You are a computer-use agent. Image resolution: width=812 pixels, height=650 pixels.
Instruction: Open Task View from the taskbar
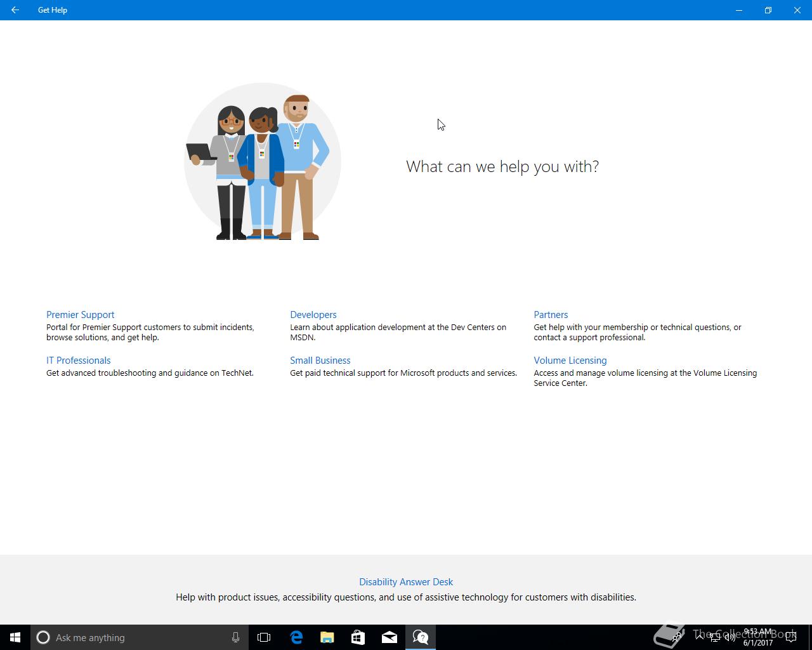pos(264,637)
